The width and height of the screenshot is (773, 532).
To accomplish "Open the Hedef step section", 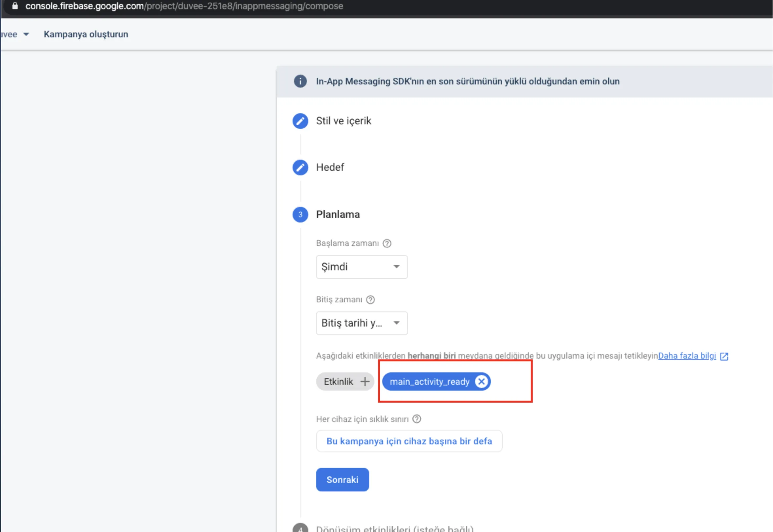I will coord(330,167).
